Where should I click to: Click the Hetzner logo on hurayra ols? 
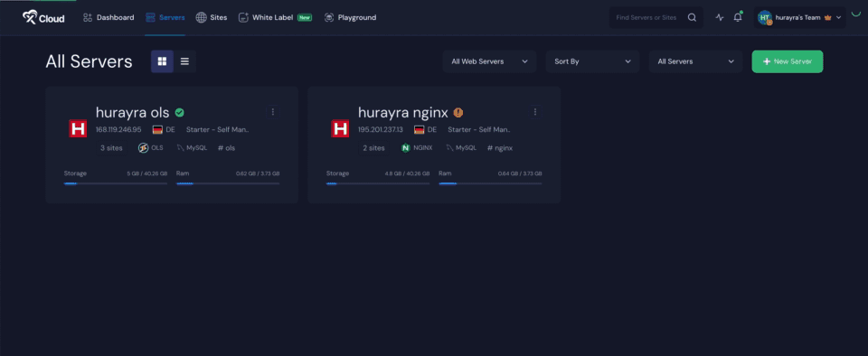tap(78, 129)
